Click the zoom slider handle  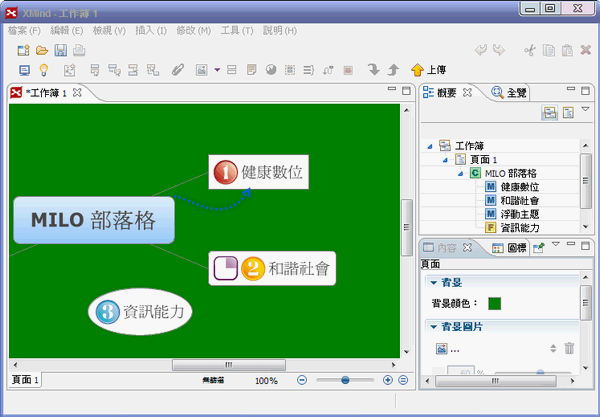[x=345, y=380]
